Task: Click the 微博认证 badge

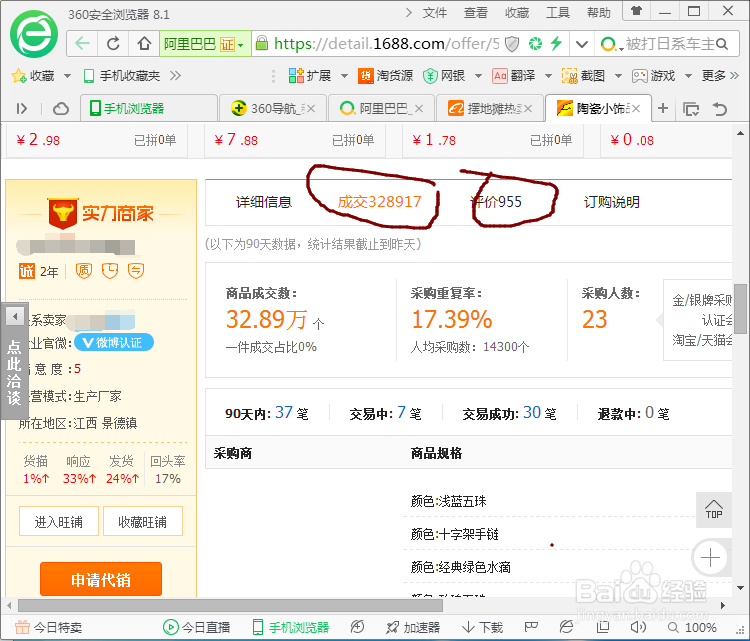Action: click(114, 343)
